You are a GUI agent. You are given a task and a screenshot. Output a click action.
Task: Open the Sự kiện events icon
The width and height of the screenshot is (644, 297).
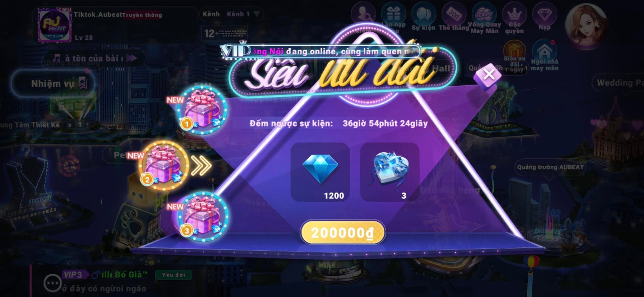click(424, 17)
